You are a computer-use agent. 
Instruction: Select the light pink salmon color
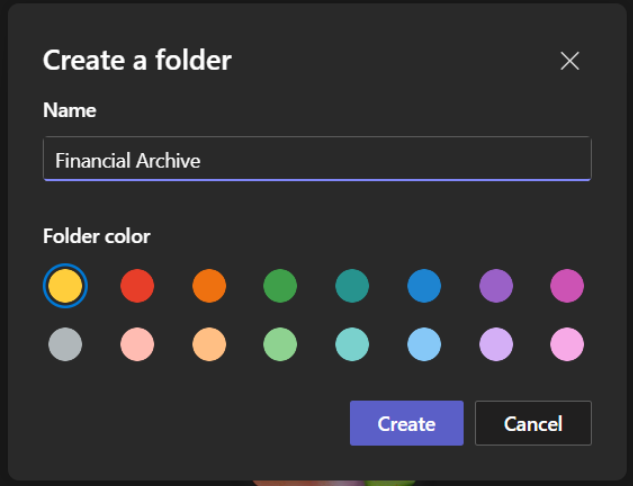[137, 345]
